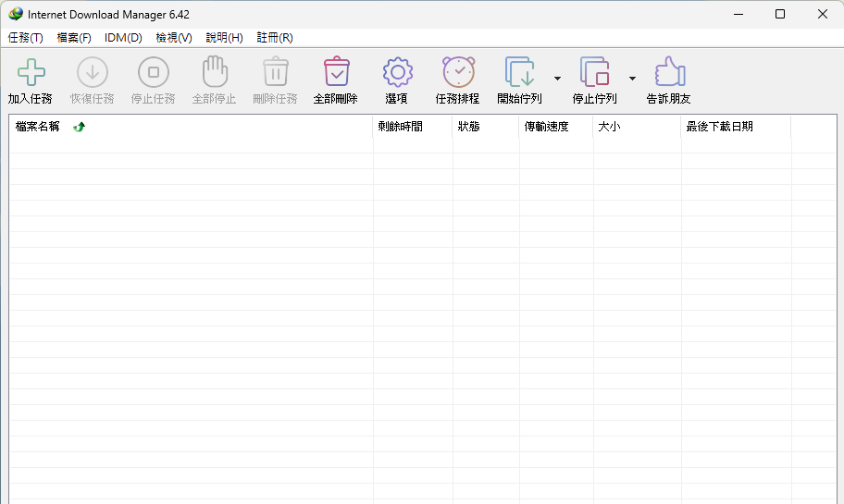
Task: Click the 停止佇列 (Stop queue) icon
Action: coord(594,73)
